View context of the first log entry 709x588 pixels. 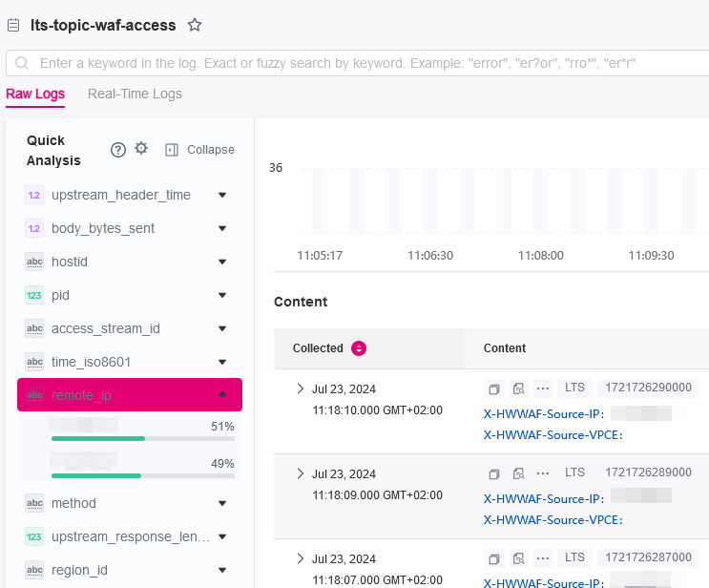518,389
